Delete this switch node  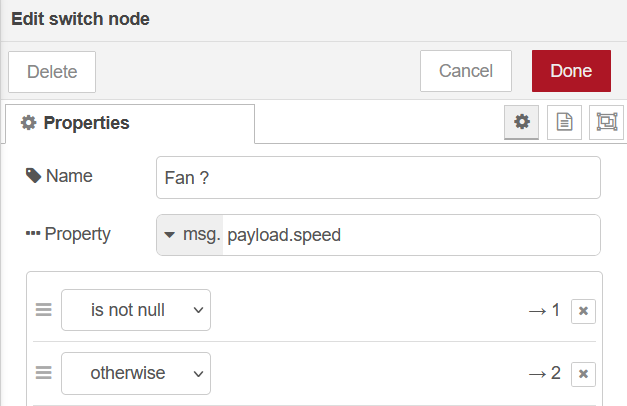pyautogui.click(x=52, y=72)
